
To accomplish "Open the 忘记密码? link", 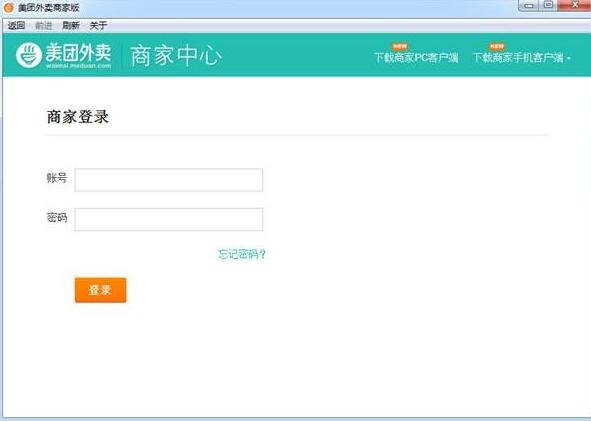I will [x=242, y=254].
